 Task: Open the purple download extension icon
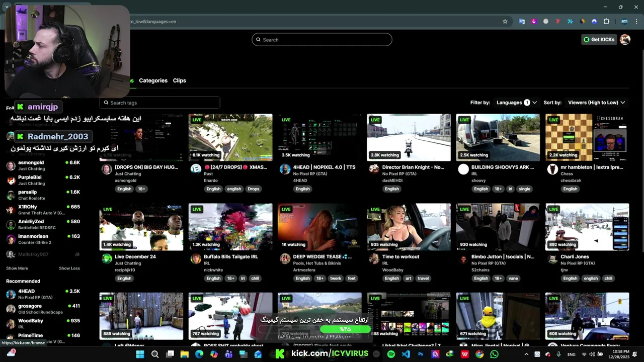534,21
